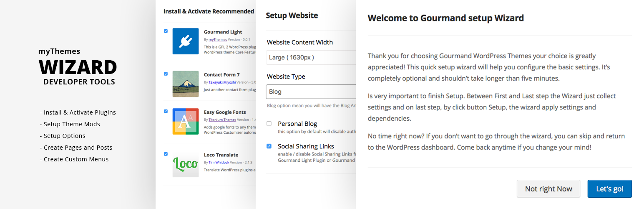Uncheck the Loco Translate plugin checkbox
644x209 pixels.
tap(166, 154)
